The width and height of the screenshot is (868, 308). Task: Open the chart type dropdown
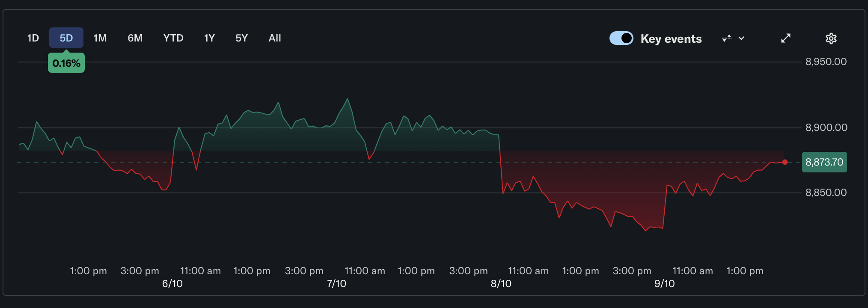tap(733, 38)
